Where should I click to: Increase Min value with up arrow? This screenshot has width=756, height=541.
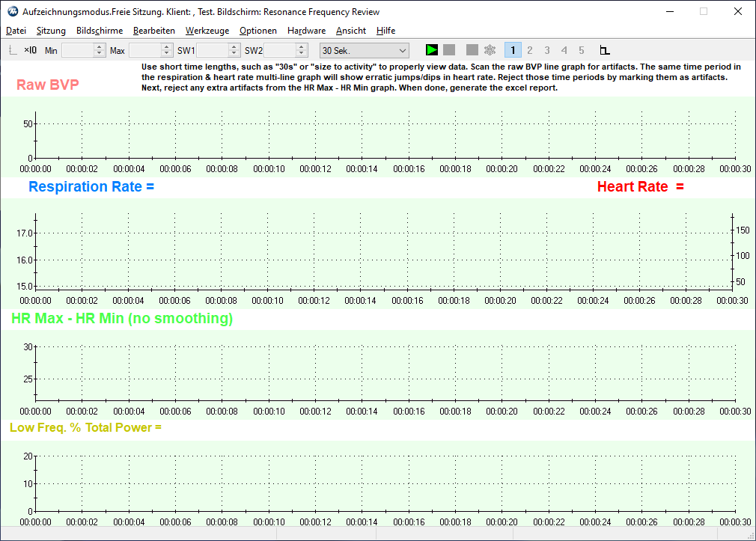[100, 47]
